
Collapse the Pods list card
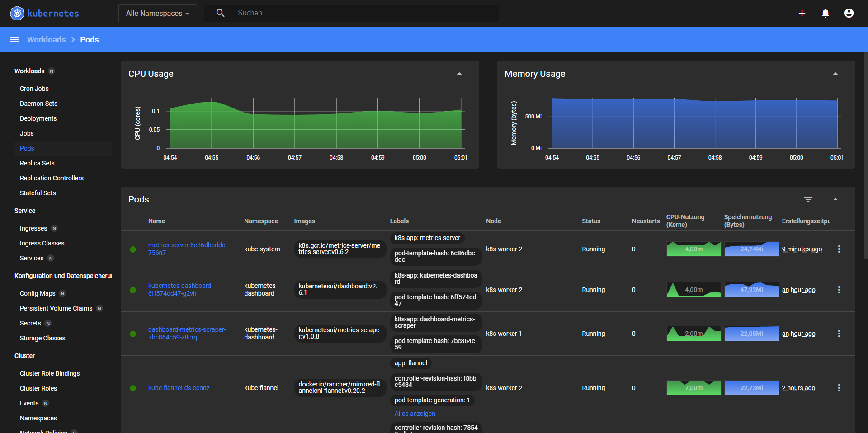(x=835, y=199)
